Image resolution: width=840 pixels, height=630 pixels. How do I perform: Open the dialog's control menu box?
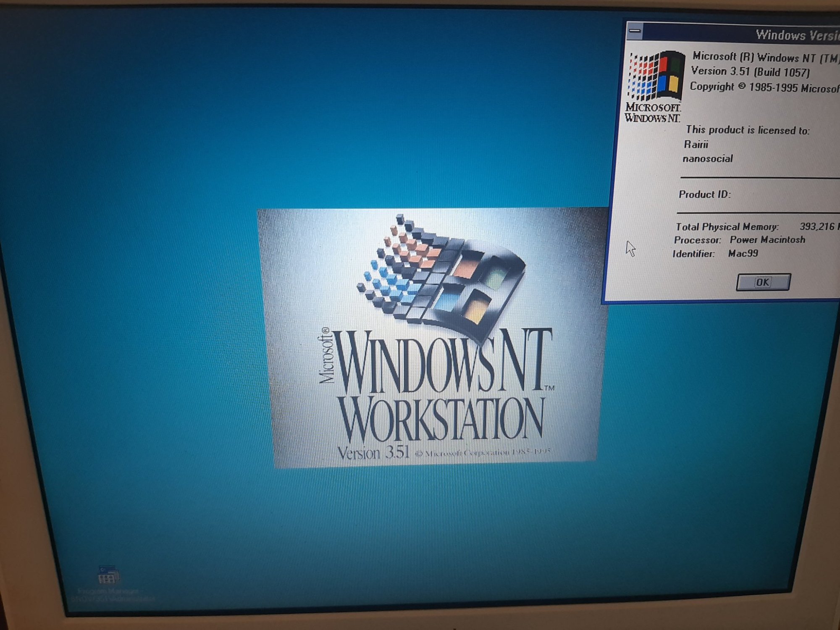(x=635, y=31)
